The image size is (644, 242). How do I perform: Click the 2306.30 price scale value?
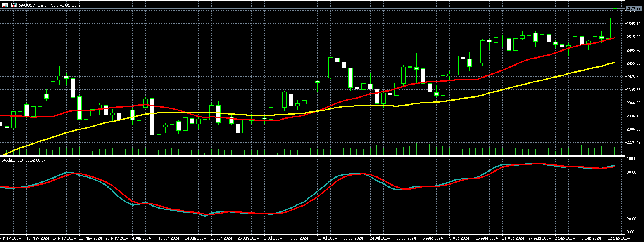633,129
